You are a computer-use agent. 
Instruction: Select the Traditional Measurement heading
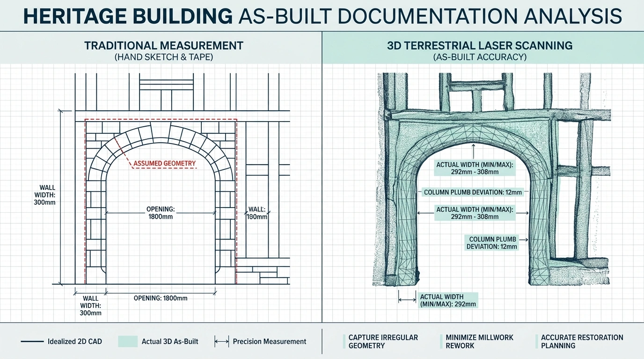pyautogui.click(x=164, y=46)
